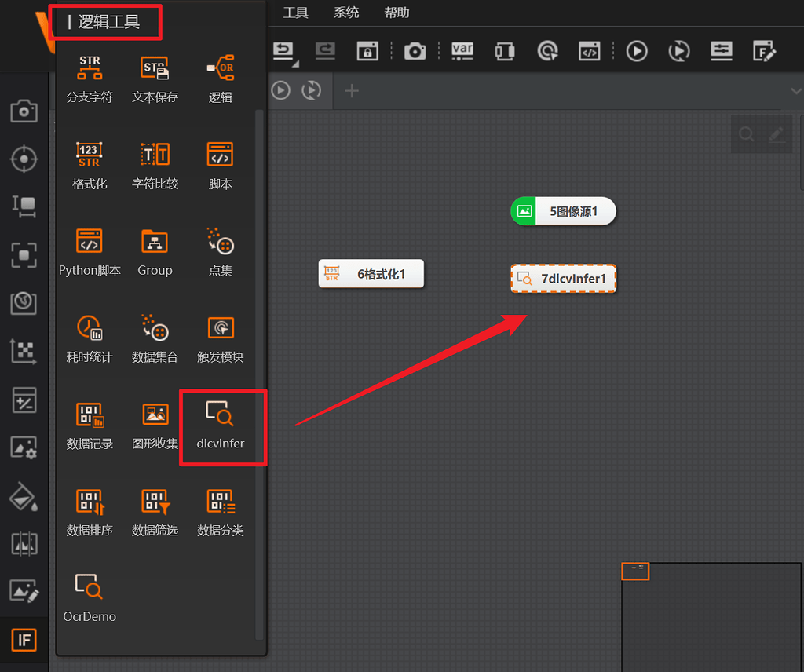Open the circular lens category in sidebar
804x672 pixels.
(x=24, y=303)
